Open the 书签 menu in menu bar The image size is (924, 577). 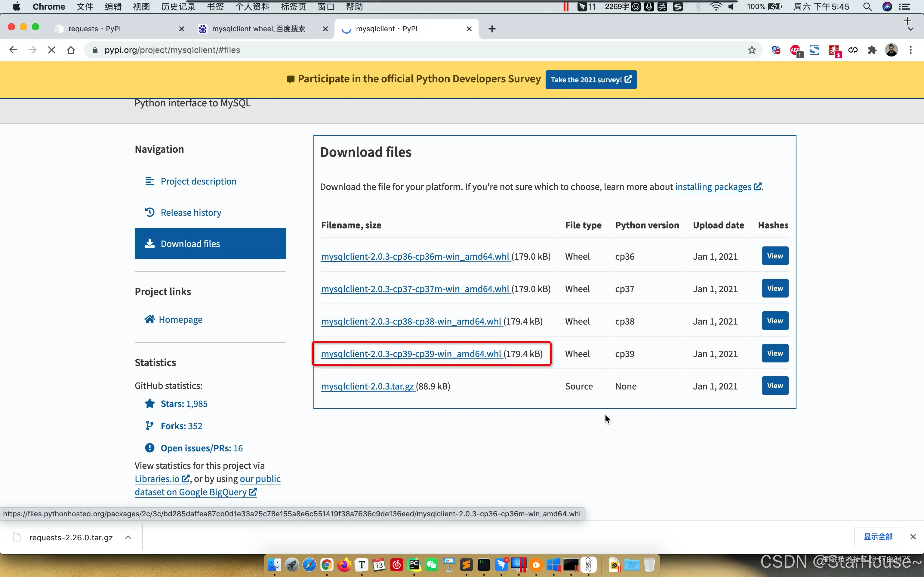[x=215, y=7]
